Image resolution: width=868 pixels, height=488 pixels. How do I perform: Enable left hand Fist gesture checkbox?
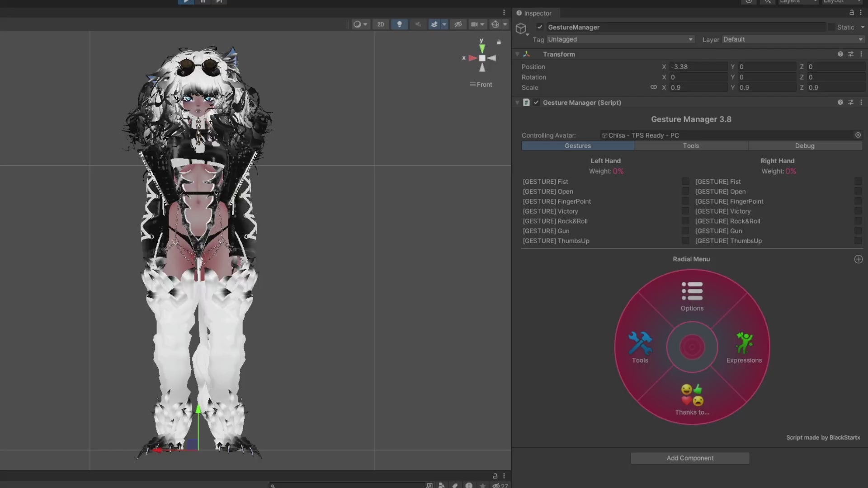685,181
